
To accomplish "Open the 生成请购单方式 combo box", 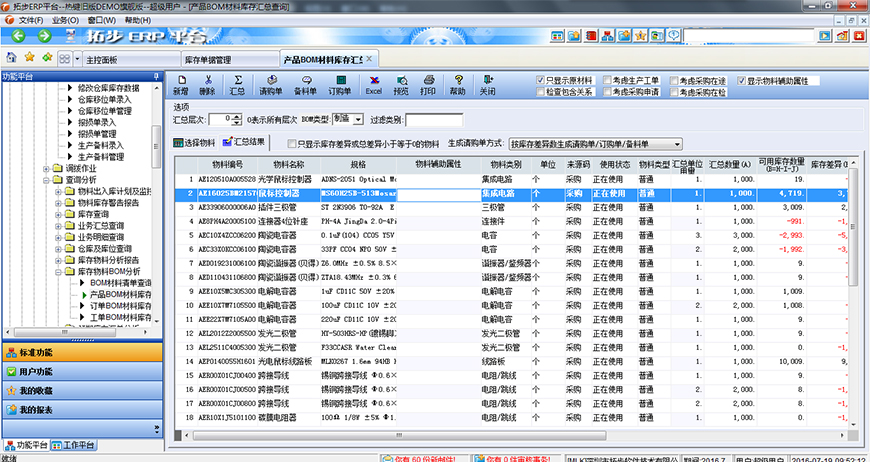I will click(x=596, y=144).
